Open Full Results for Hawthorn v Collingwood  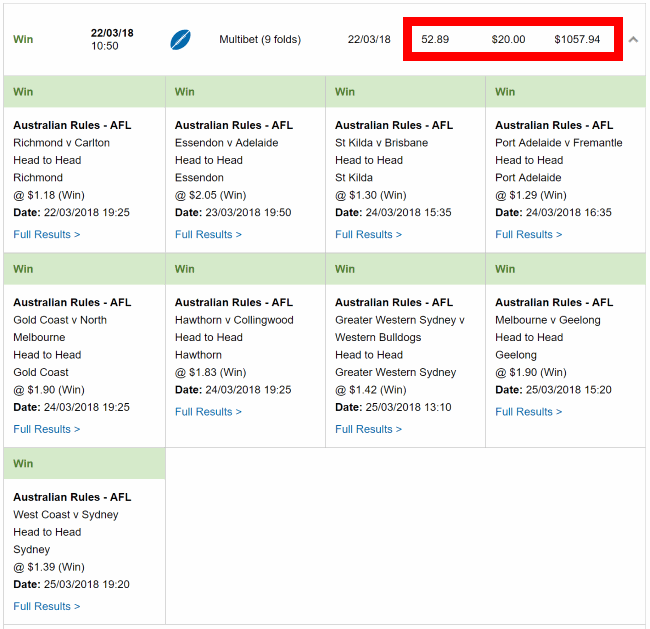click(x=208, y=412)
